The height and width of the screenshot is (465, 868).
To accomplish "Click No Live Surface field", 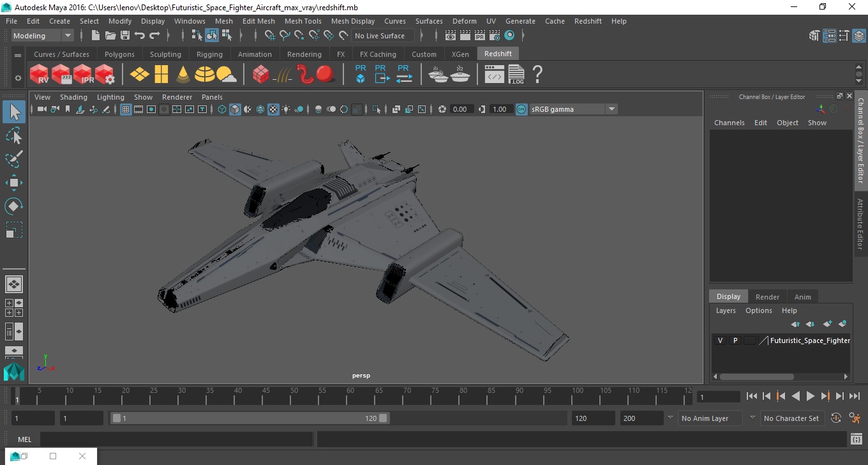I will pos(383,36).
